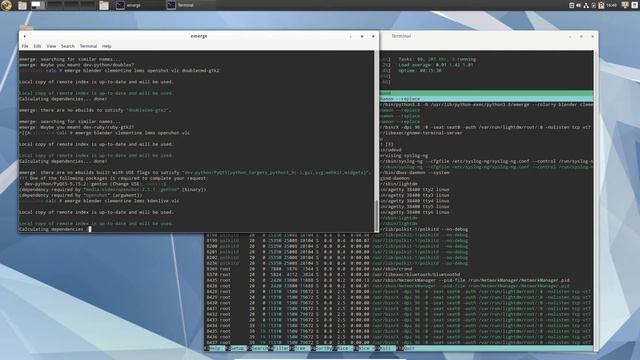Click the clipboard tray icon in panel
640x360 pixels.
[571, 5]
